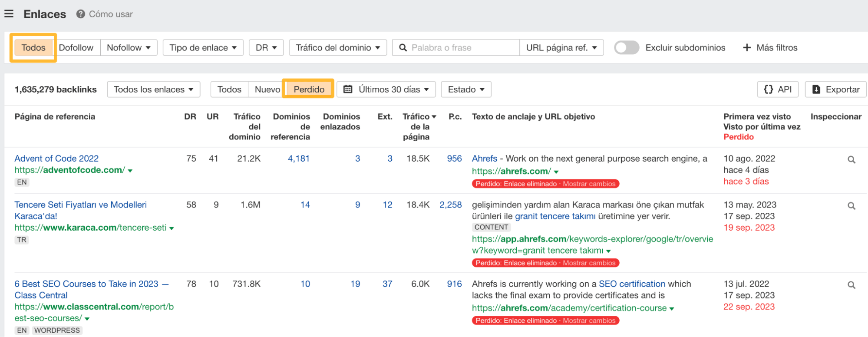
Task: Export the backlinks via Exportar button
Action: tap(835, 89)
